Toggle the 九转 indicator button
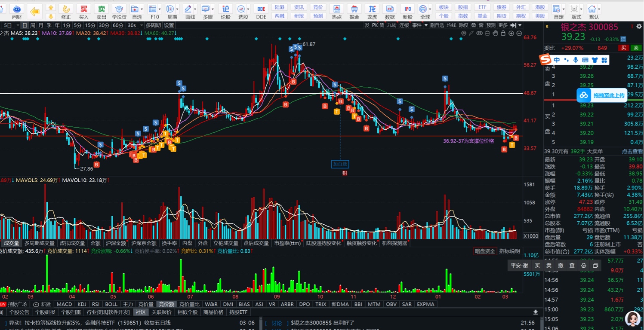 [391, 25]
